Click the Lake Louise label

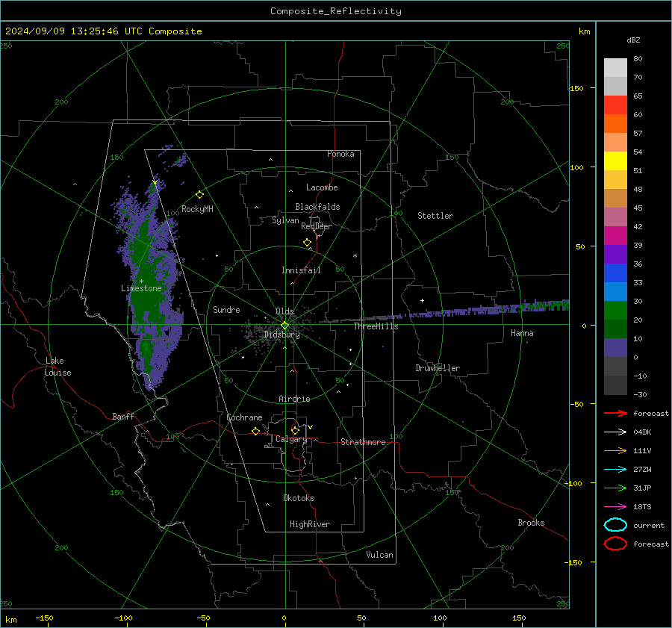[57, 367]
